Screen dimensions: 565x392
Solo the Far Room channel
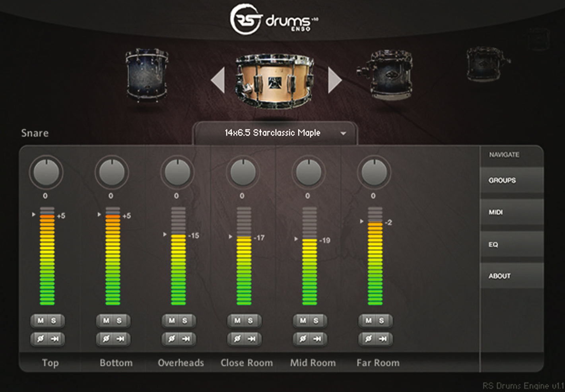tap(382, 321)
